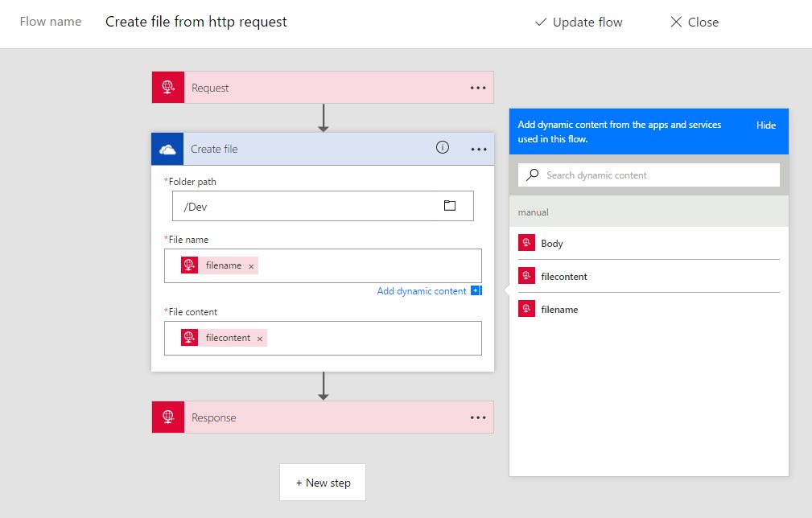The height and width of the screenshot is (518, 812).
Task: Remove the filecontent token from File content
Action: (x=260, y=339)
